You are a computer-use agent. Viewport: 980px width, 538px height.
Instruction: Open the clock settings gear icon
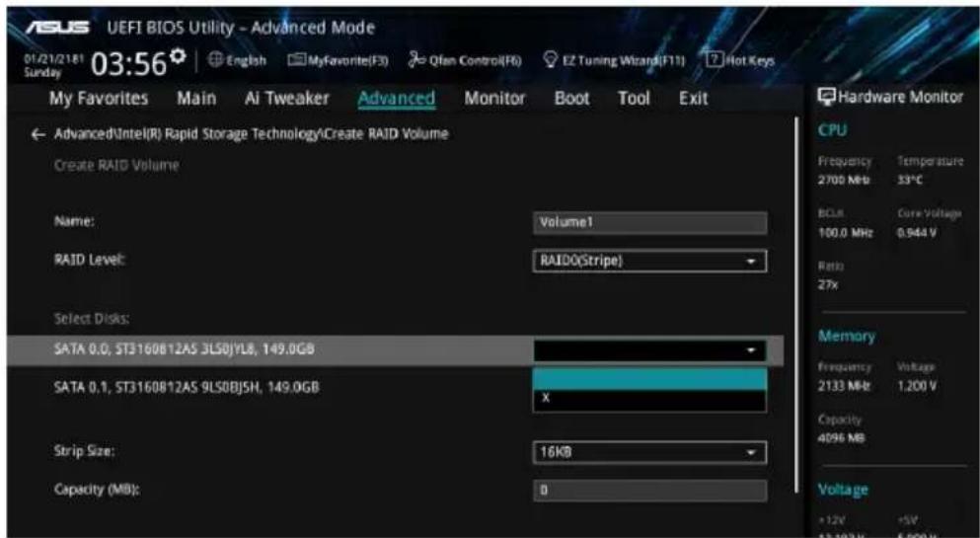coord(178,55)
